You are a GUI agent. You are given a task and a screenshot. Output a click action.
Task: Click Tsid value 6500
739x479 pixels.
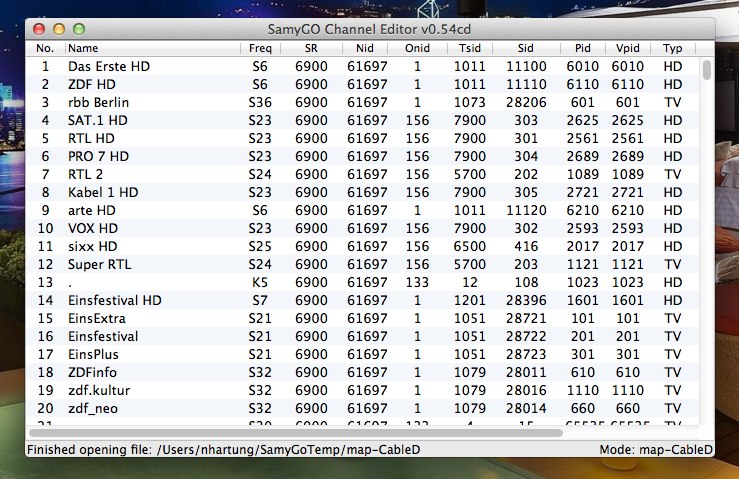[x=470, y=246]
